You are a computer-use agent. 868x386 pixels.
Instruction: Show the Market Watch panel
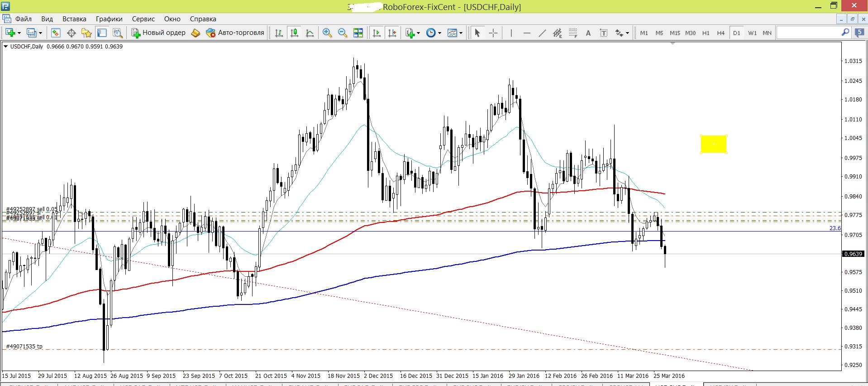(x=56, y=33)
